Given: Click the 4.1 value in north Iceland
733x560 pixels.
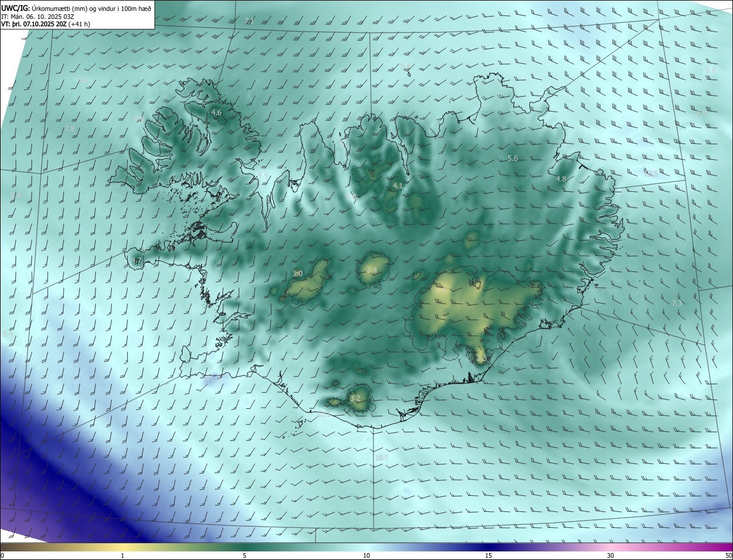Looking at the screenshot, I should point(398,186).
